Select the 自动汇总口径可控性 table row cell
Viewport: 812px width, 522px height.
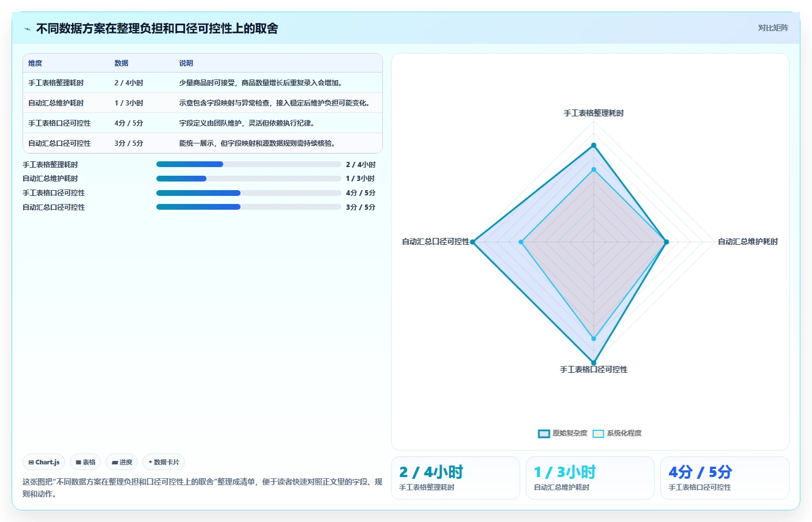(x=59, y=143)
